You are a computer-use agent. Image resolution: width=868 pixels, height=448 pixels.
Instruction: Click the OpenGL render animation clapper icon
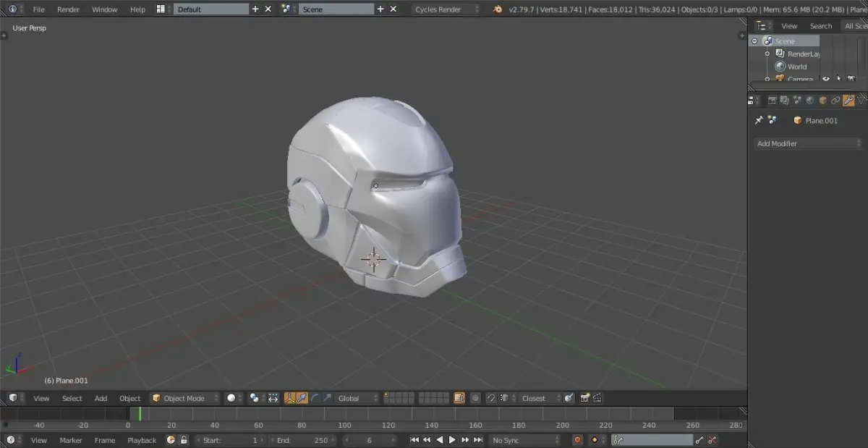pos(597,398)
